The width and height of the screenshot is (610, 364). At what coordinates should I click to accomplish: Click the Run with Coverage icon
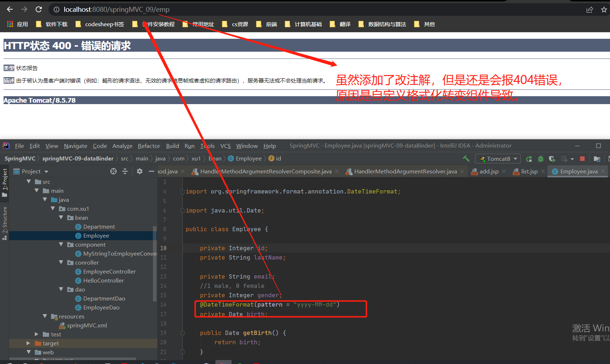[552, 159]
